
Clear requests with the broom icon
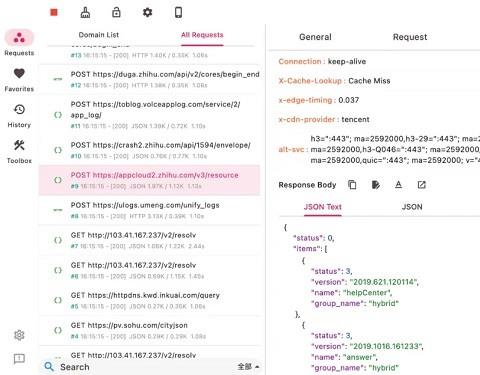point(85,12)
